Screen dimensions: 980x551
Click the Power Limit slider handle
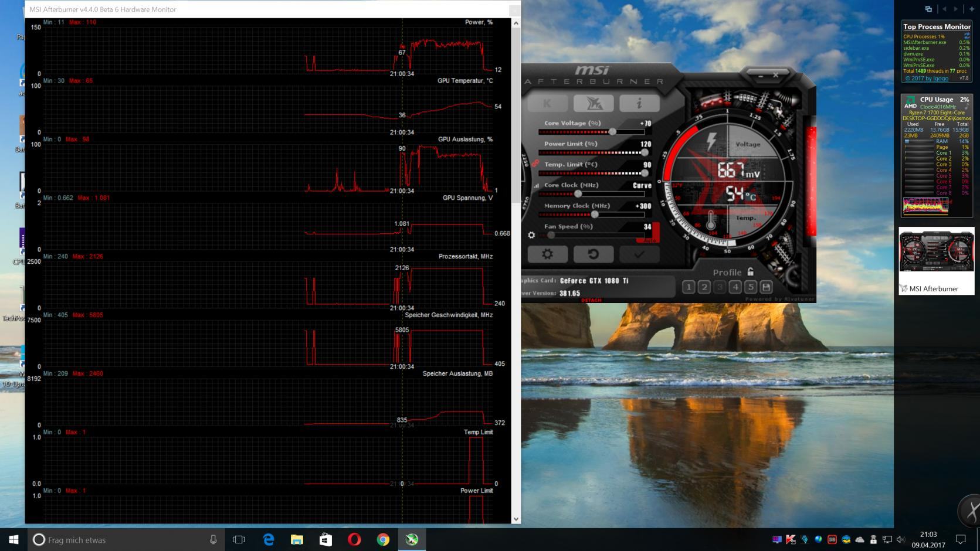point(645,152)
